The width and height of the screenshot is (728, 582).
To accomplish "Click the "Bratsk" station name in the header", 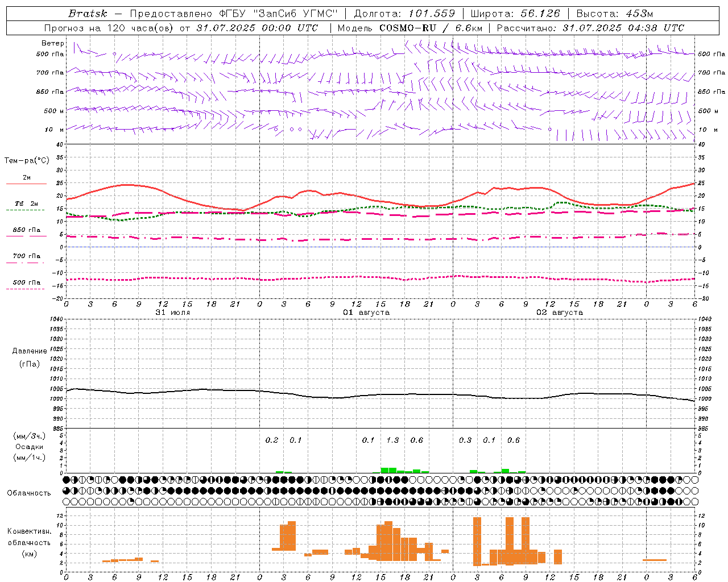I will 88,14.
